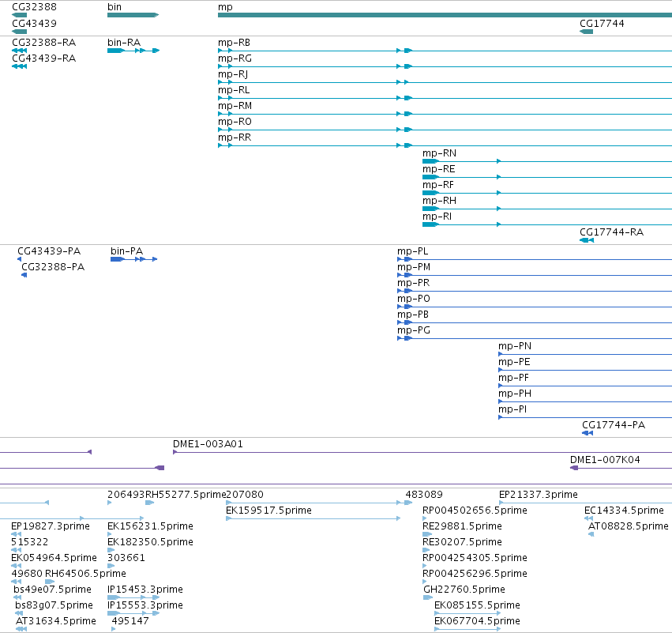This screenshot has width=672, height=633.
Task: Click the RH64506.5prime EST label
Action: coord(86,574)
